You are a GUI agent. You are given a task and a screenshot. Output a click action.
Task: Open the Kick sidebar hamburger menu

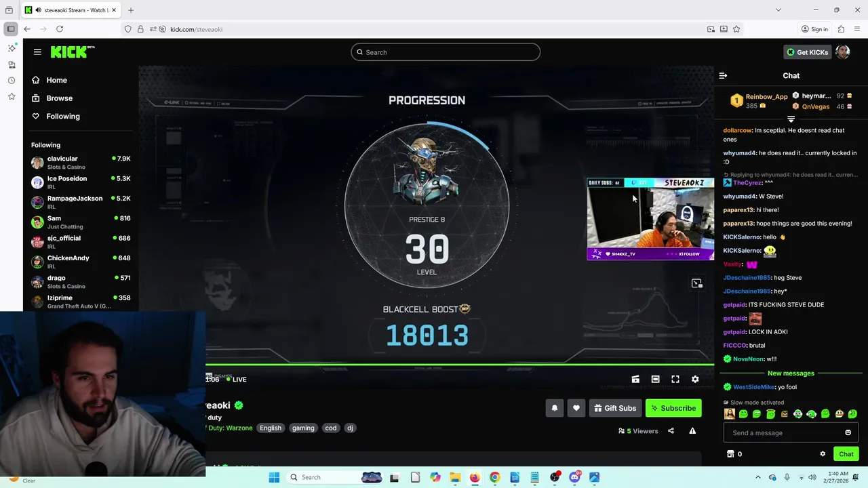(37, 52)
